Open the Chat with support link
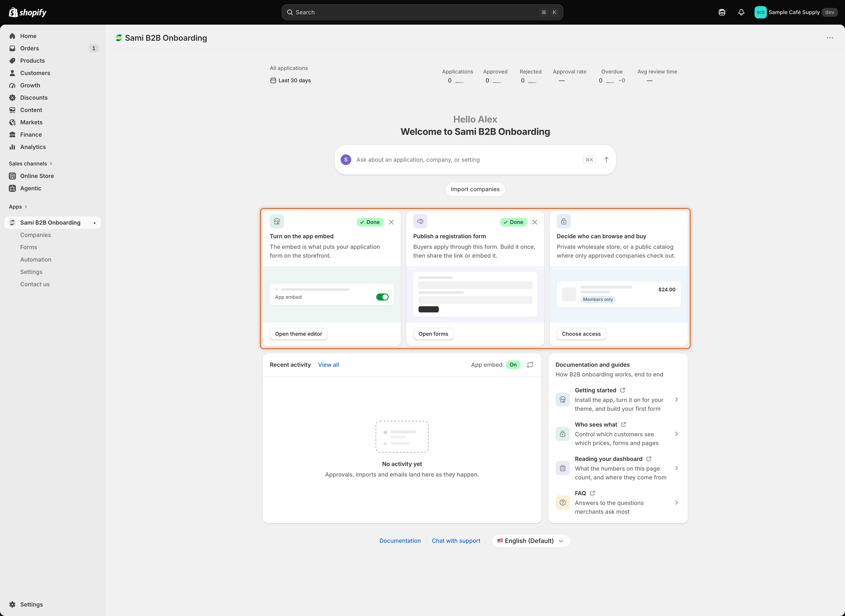The width and height of the screenshot is (845, 616). (x=456, y=541)
